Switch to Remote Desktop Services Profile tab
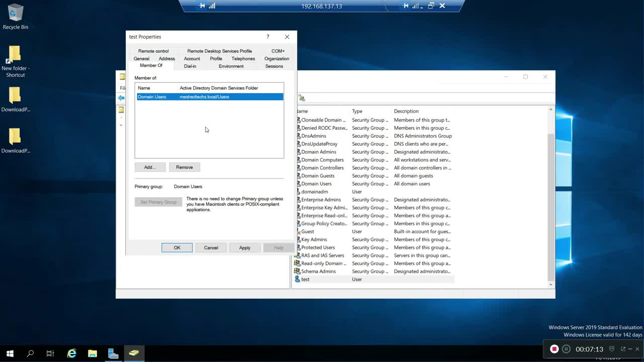 pos(219,51)
